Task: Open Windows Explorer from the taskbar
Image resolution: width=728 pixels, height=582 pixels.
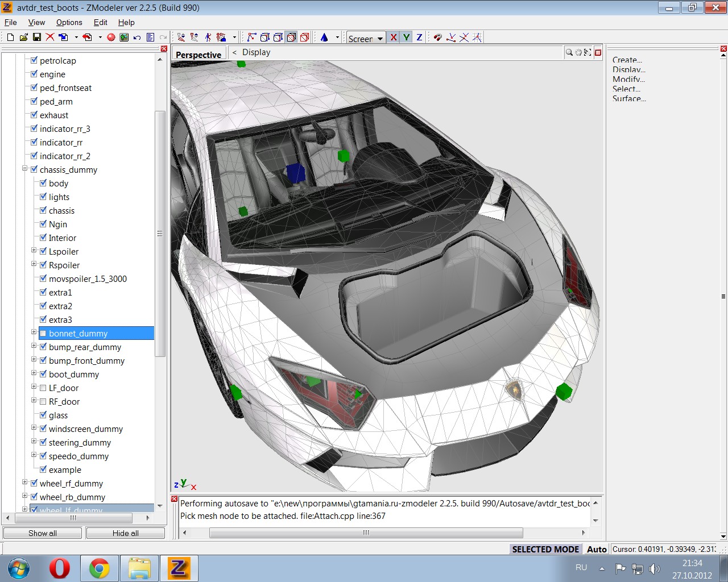Action: (139, 568)
